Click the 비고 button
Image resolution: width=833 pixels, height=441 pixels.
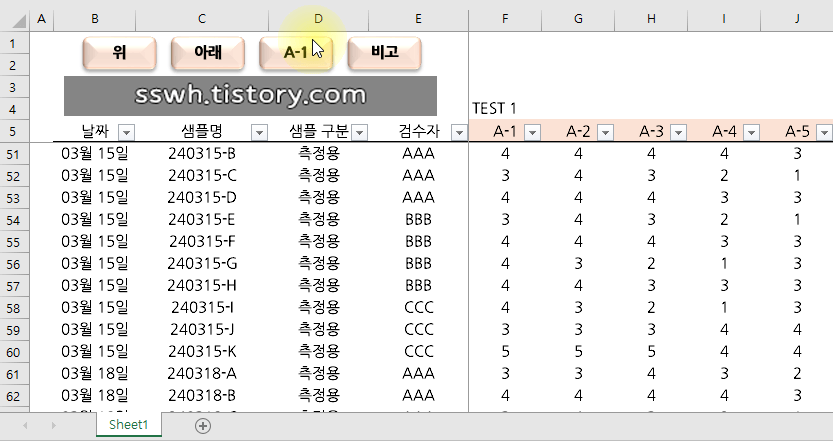384,53
